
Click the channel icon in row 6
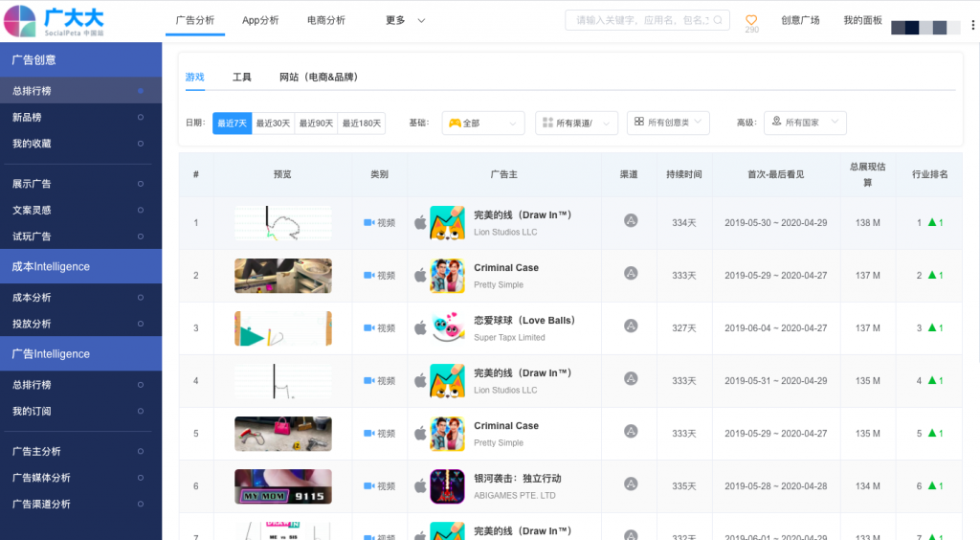coord(631,484)
